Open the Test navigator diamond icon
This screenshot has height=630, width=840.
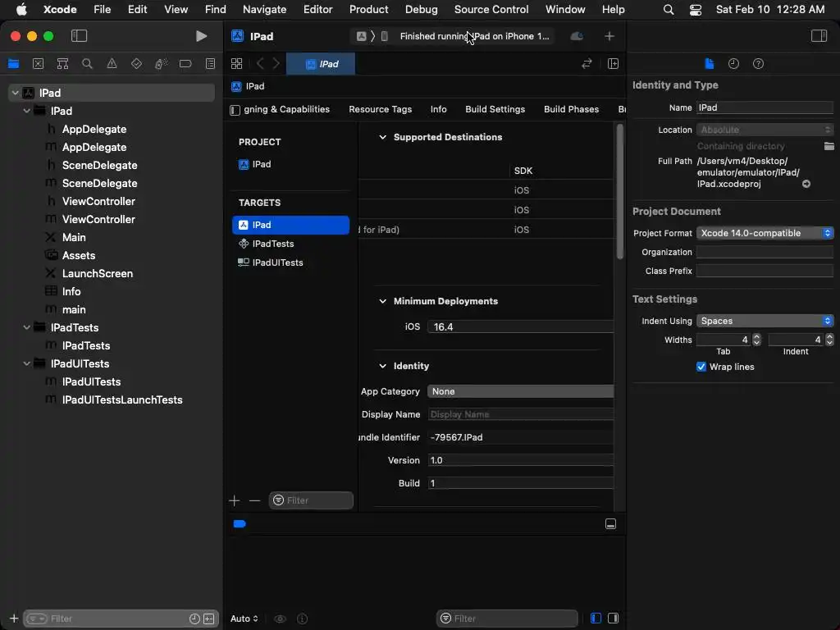point(136,64)
